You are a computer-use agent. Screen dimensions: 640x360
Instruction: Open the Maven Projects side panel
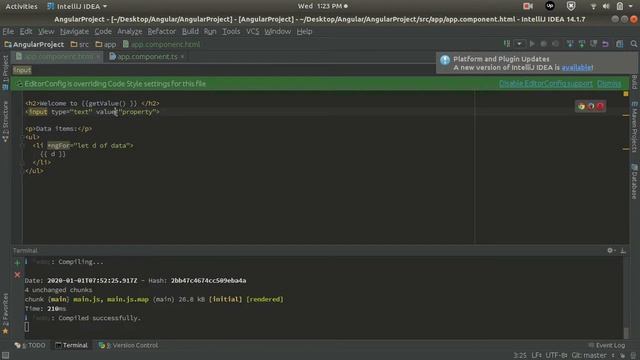click(x=634, y=127)
